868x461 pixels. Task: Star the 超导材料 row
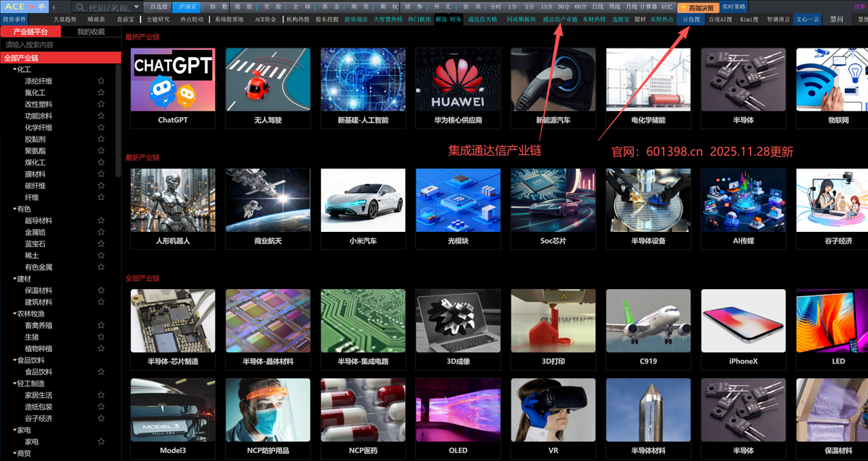click(x=101, y=220)
